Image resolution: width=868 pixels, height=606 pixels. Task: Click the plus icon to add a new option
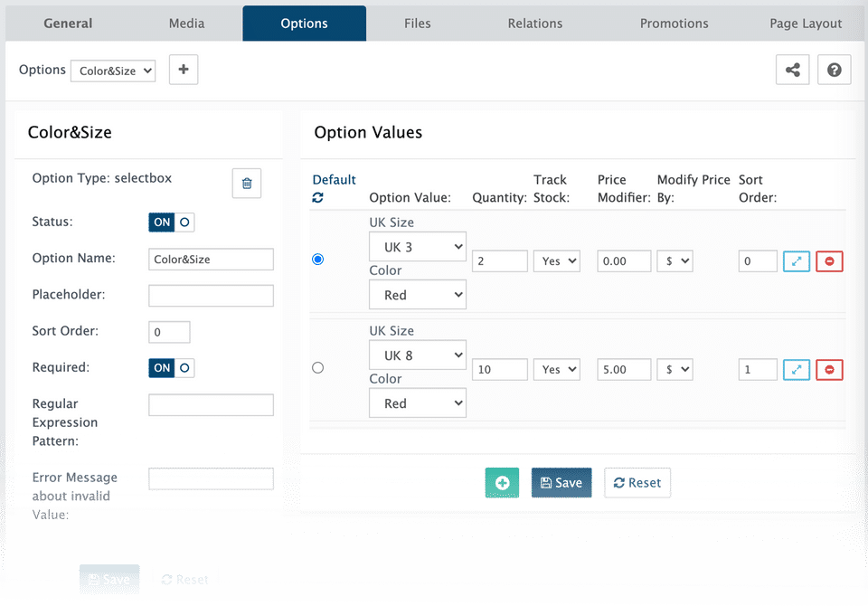click(184, 70)
